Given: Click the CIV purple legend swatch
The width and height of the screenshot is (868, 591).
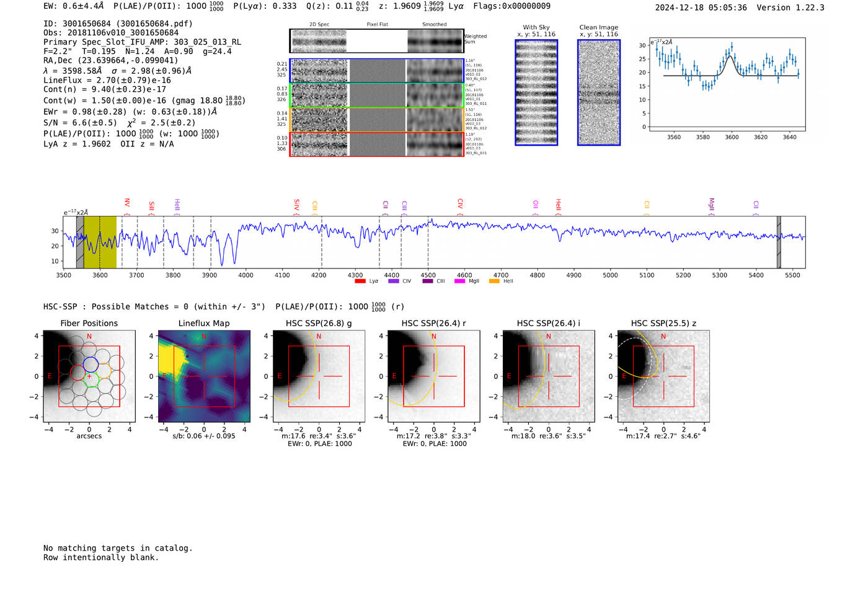Looking at the screenshot, I should [x=394, y=281].
